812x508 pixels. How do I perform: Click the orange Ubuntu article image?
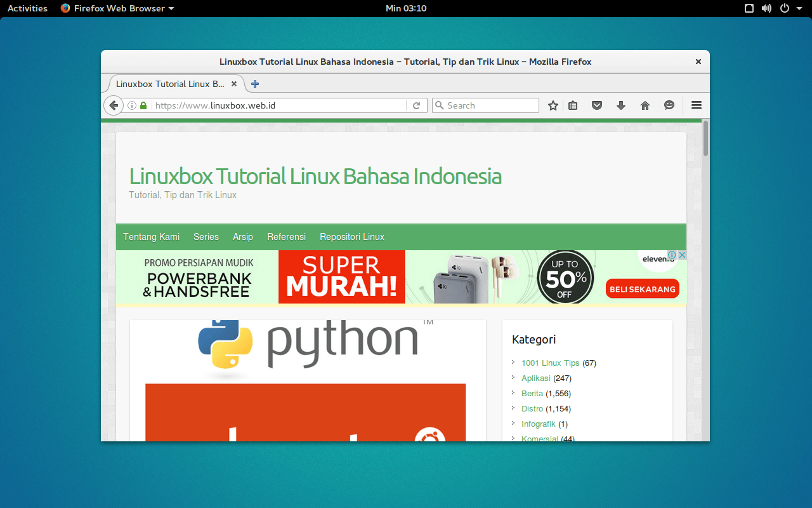tap(305, 412)
